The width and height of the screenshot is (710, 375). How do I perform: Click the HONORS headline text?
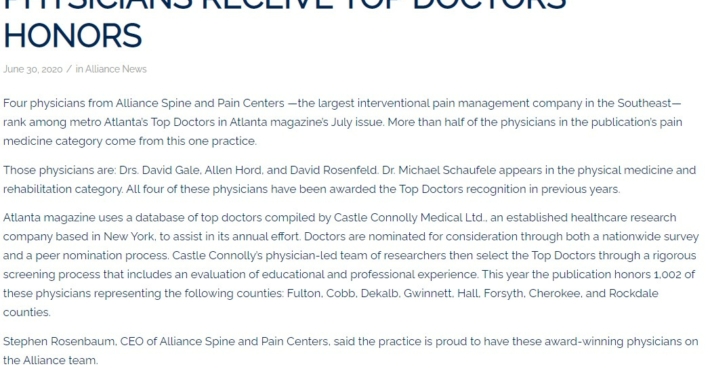pyautogui.click(x=72, y=36)
